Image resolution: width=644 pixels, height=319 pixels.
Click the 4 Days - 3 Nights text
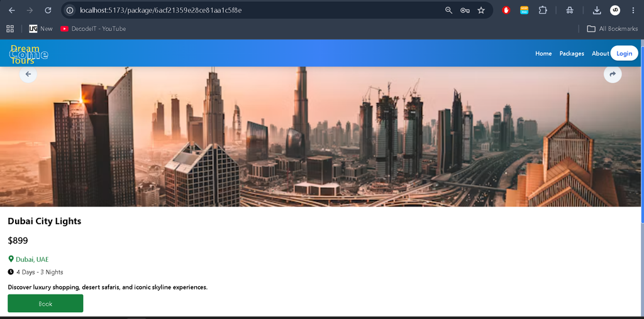40,273
